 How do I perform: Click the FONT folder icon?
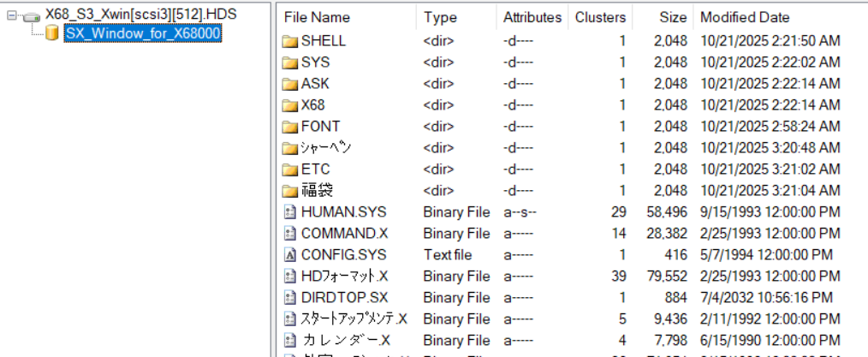coord(289,127)
